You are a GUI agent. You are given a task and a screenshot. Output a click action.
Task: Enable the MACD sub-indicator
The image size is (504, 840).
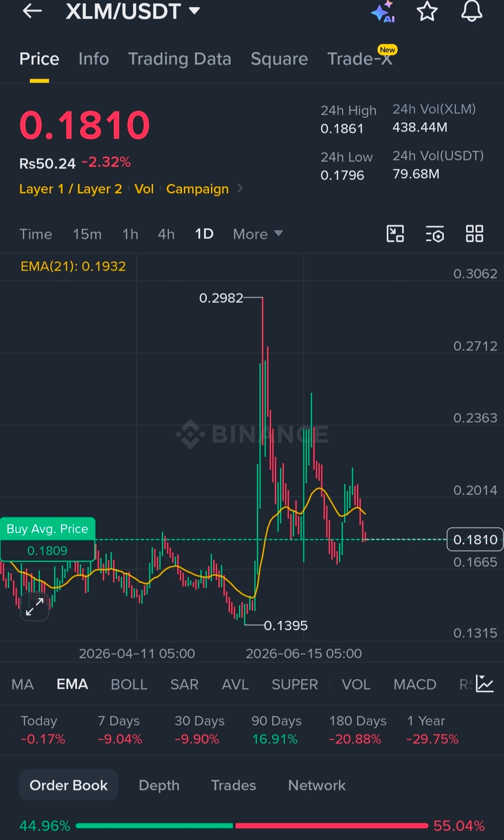(415, 684)
